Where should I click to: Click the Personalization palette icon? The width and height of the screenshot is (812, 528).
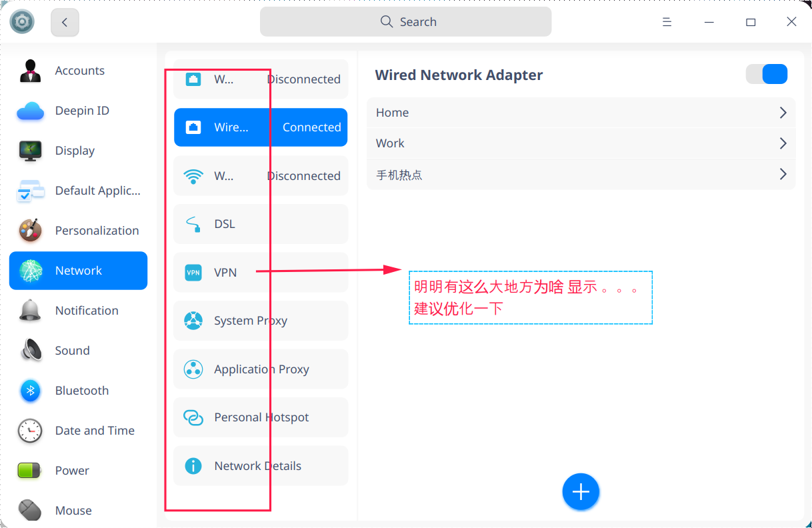click(x=31, y=231)
